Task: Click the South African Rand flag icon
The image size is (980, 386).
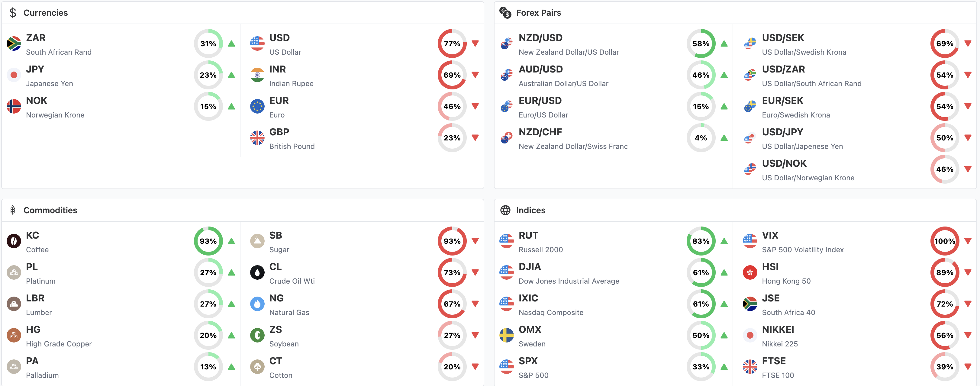Action: (x=14, y=44)
